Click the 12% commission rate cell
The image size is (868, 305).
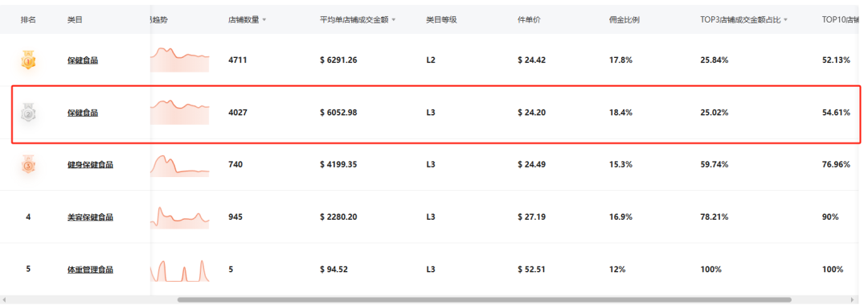coord(617,270)
